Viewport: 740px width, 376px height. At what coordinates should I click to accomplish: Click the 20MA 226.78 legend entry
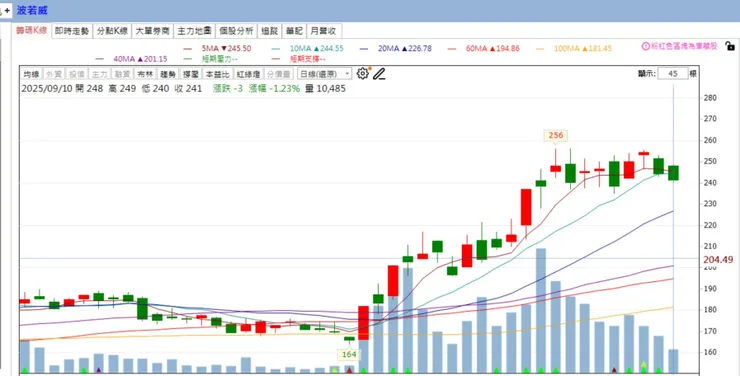(x=395, y=49)
